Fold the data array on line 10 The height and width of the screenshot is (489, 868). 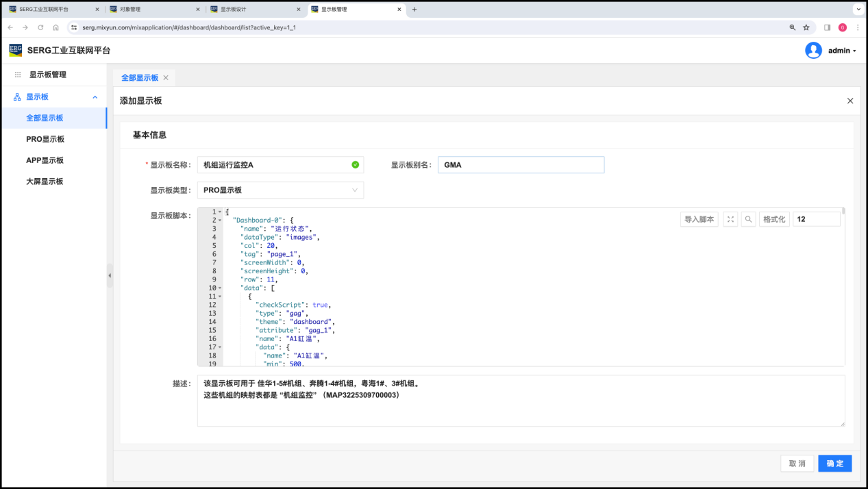[x=220, y=288]
